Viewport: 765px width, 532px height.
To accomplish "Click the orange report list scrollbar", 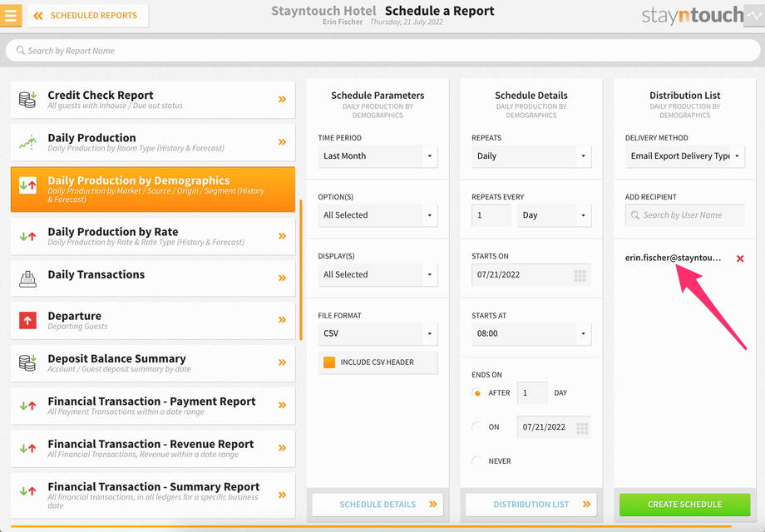I will [x=301, y=269].
